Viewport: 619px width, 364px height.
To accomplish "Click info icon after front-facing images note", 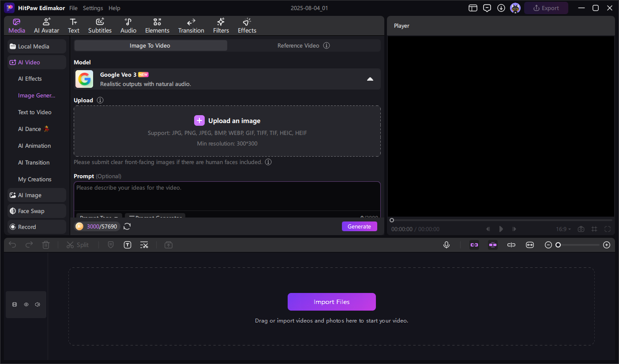I will (x=268, y=162).
